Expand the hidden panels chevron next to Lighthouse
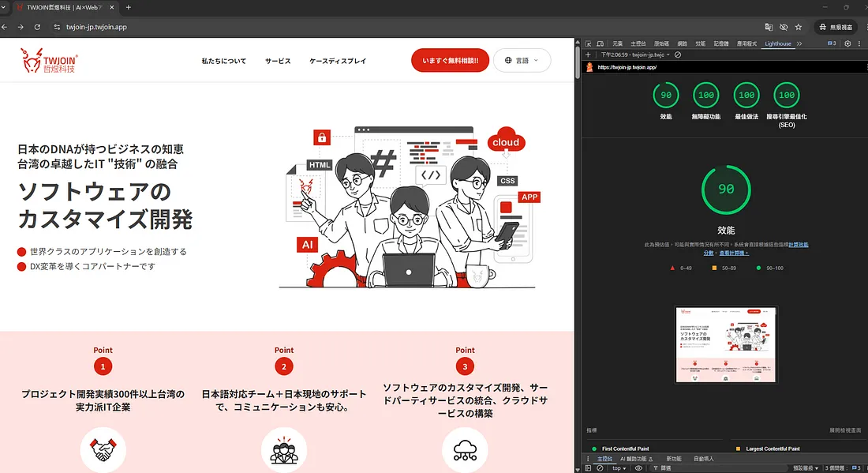The width and height of the screenshot is (868, 473). pyautogui.click(x=800, y=44)
